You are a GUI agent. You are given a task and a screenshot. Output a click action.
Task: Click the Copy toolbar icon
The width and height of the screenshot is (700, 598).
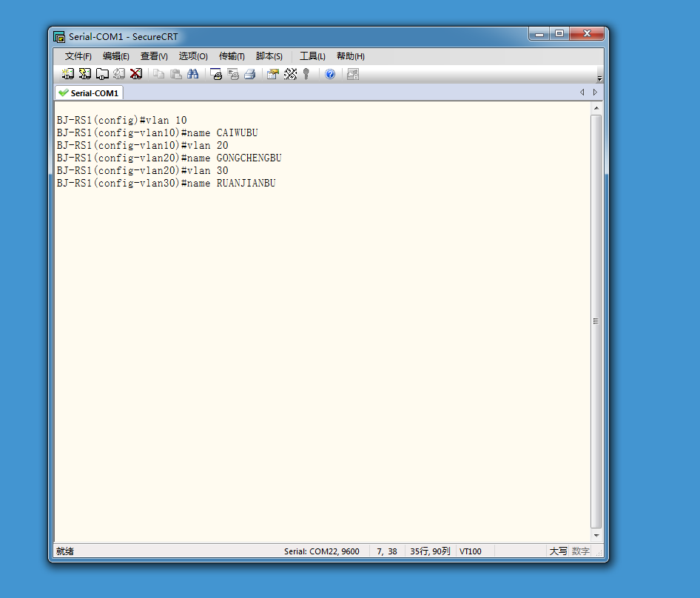pyautogui.click(x=158, y=74)
